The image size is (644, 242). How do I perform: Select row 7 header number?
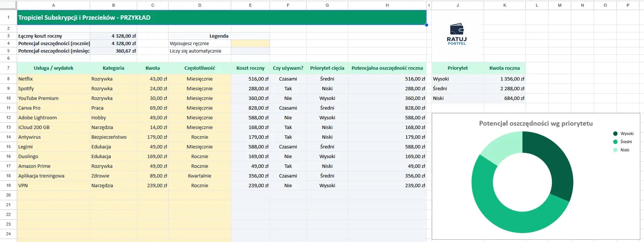click(x=8, y=68)
